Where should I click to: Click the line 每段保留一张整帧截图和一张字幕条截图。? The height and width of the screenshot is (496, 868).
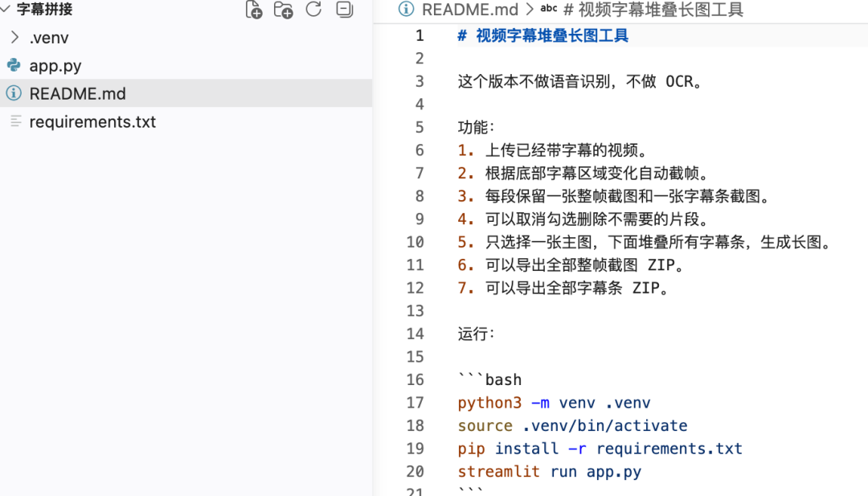614,196
